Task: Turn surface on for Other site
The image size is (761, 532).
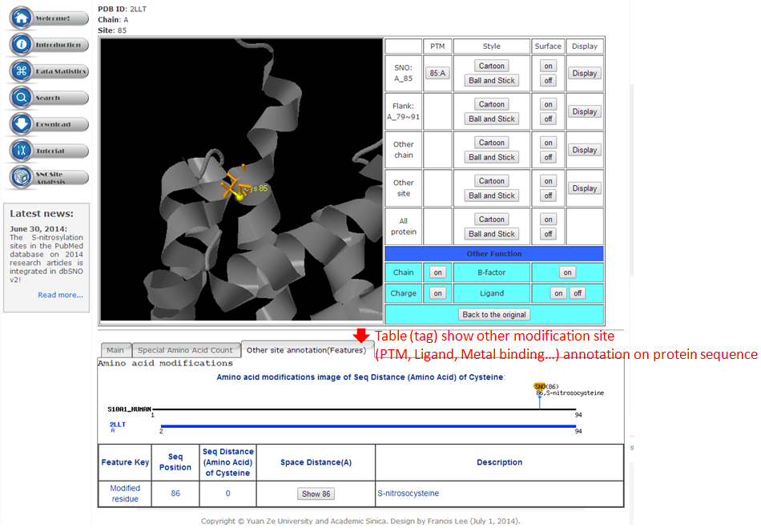Action: point(548,181)
